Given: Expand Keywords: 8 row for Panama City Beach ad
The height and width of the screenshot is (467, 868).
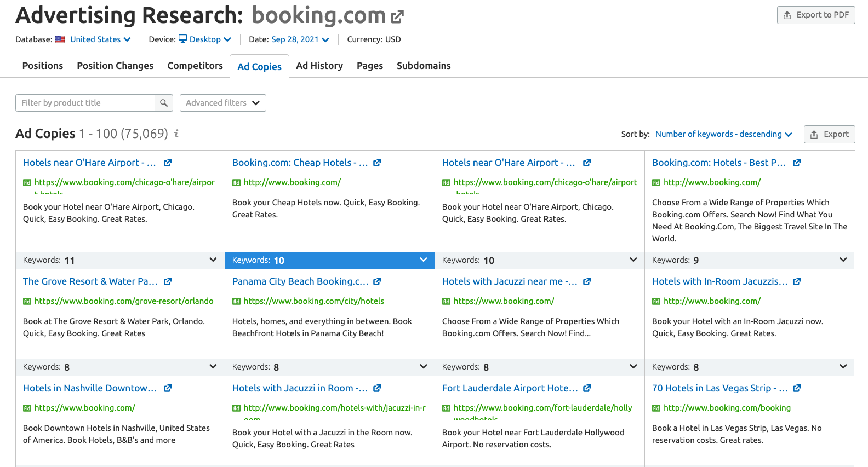Looking at the screenshot, I should point(330,367).
